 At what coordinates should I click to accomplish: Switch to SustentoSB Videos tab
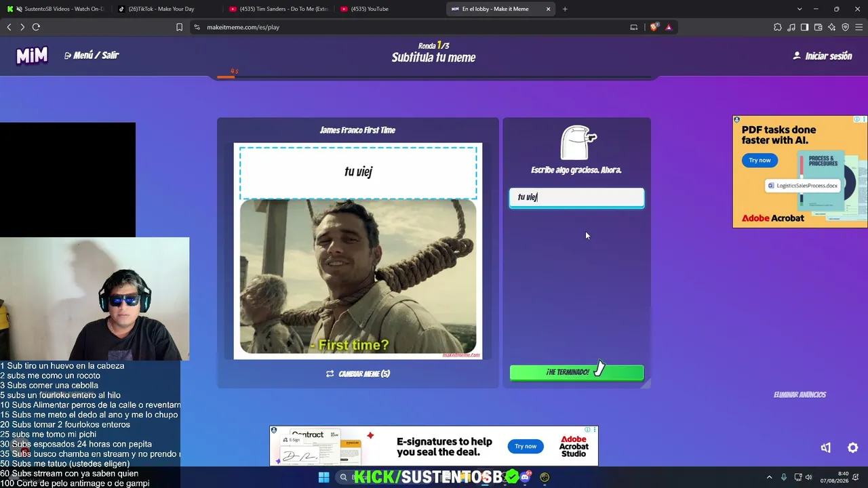click(x=56, y=9)
